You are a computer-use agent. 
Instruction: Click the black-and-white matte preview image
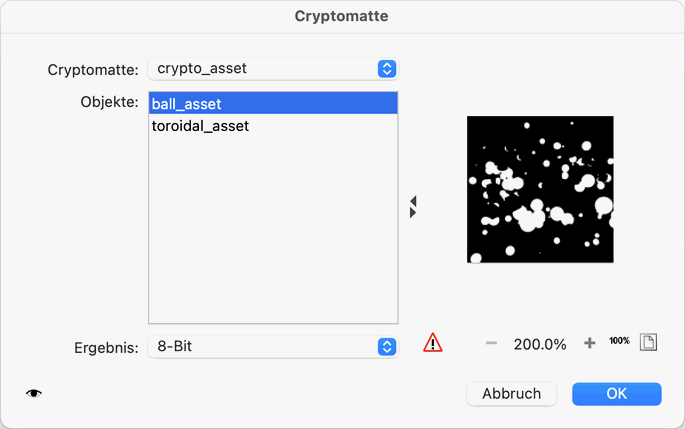point(540,190)
